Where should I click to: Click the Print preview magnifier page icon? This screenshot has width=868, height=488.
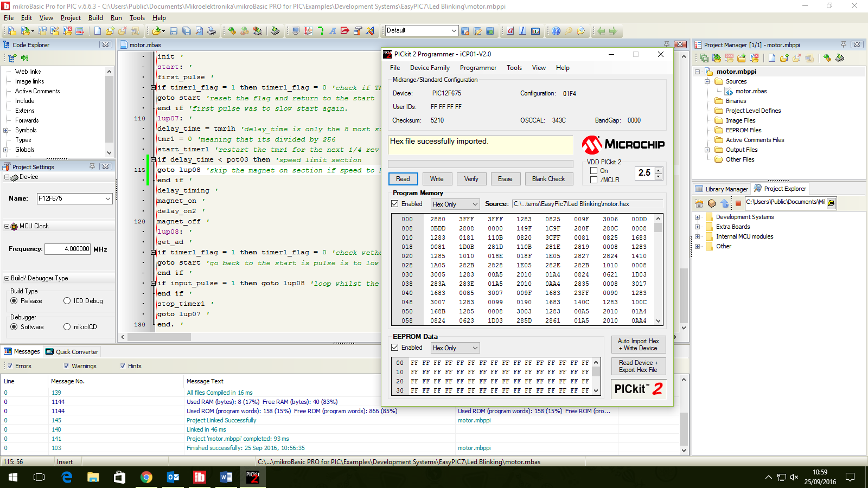199,31
